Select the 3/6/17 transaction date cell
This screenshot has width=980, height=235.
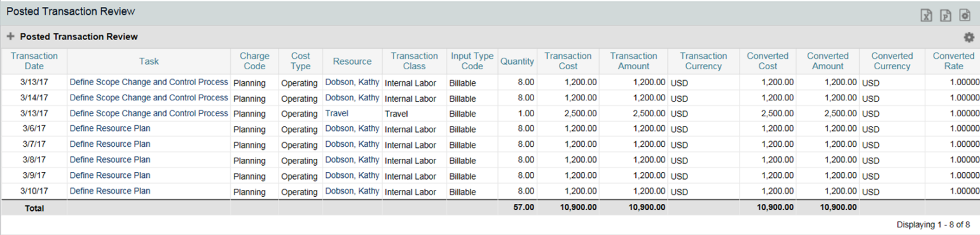tap(34, 128)
